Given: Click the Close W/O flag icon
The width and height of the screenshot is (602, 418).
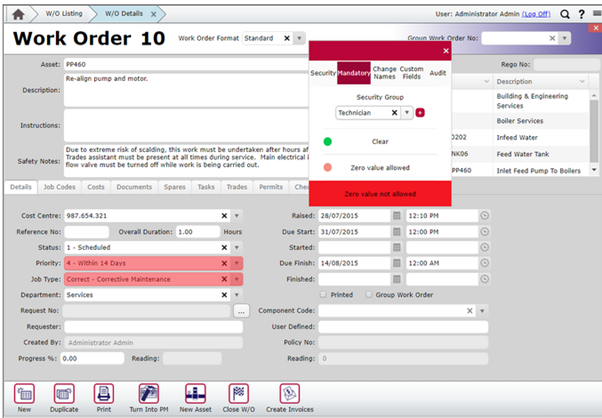Looking at the screenshot, I should pos(238,393).
